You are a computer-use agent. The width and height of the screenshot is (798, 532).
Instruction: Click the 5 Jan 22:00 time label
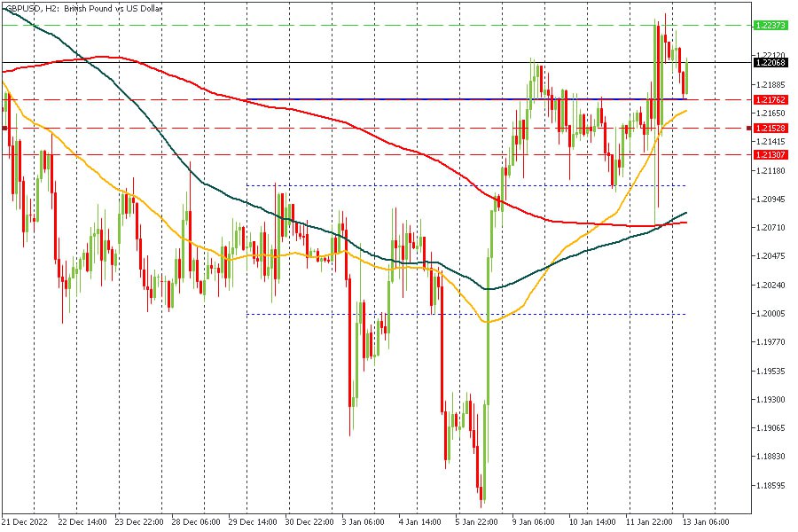coord(476,522)
